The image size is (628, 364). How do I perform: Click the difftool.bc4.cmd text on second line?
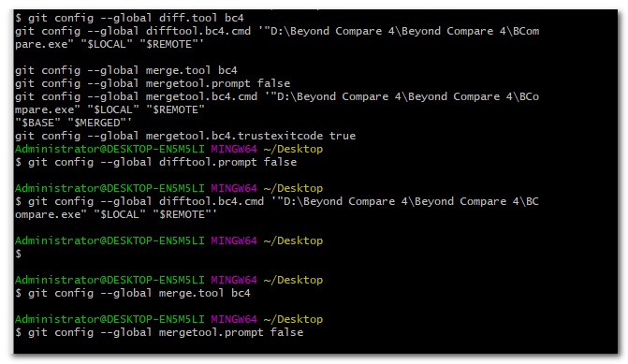(x=198, y=31)
